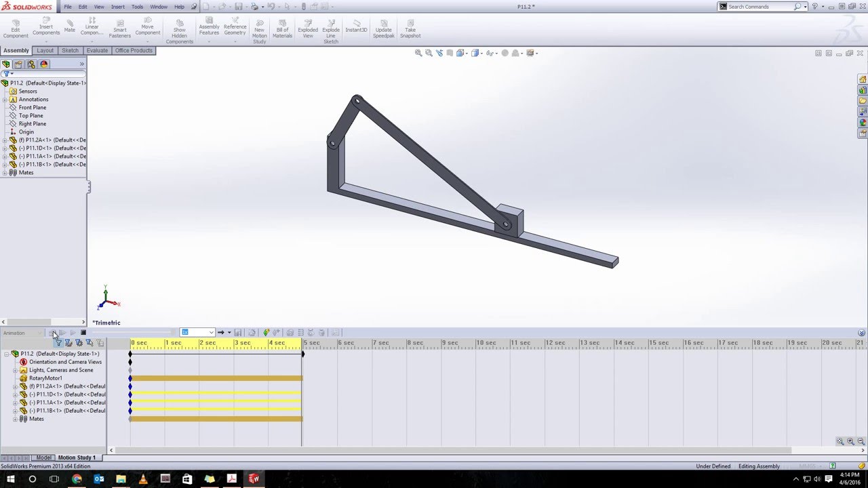This screenshot has width=868, height=488.
Task: Switch to the Evaluate tab
Action: click(x=97, y=51)
